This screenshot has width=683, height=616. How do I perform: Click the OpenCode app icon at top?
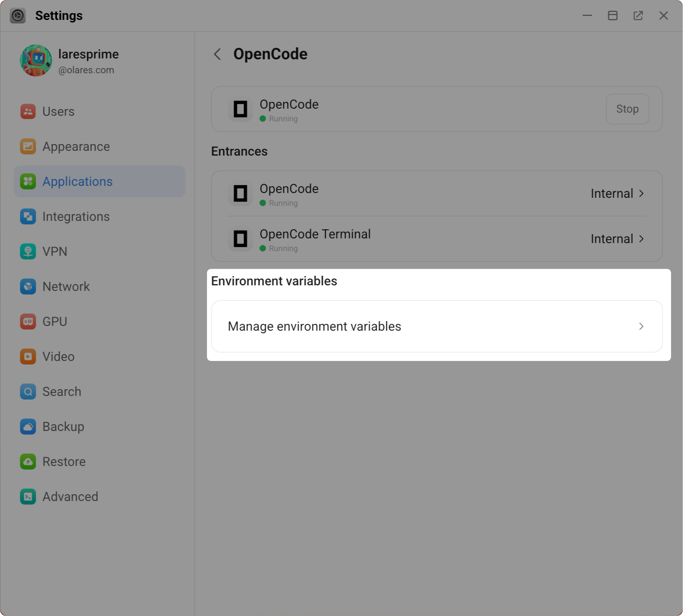(x=240, y=109)
